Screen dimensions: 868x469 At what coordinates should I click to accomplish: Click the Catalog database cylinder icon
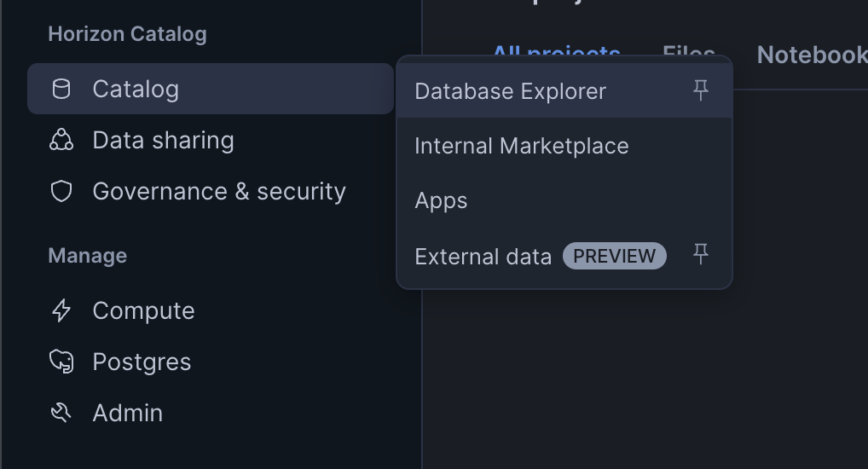pyautogui.click(x=61, y=89)
